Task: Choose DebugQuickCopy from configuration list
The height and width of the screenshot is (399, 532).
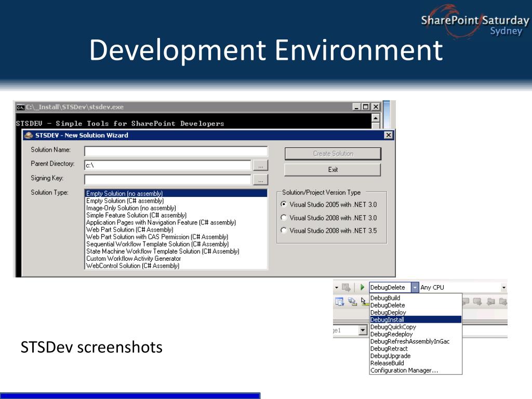Action: pyautogui.click(x=416, y=327)
